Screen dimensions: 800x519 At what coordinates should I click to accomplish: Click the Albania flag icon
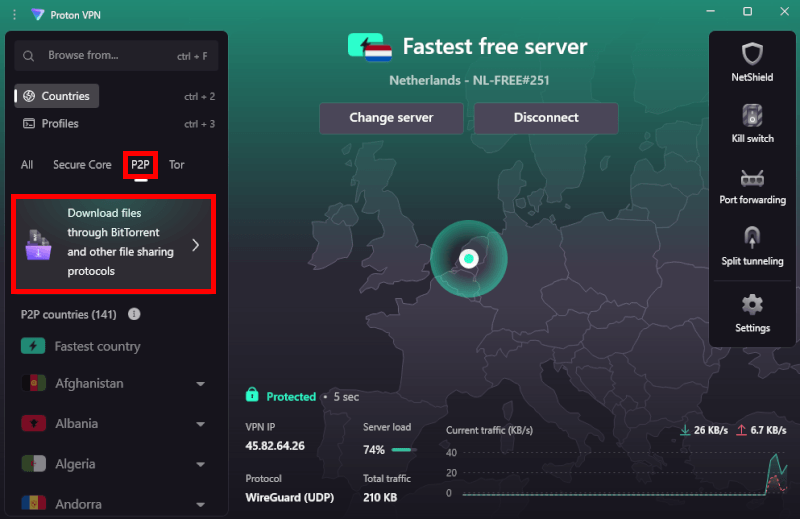coord(34,423)
